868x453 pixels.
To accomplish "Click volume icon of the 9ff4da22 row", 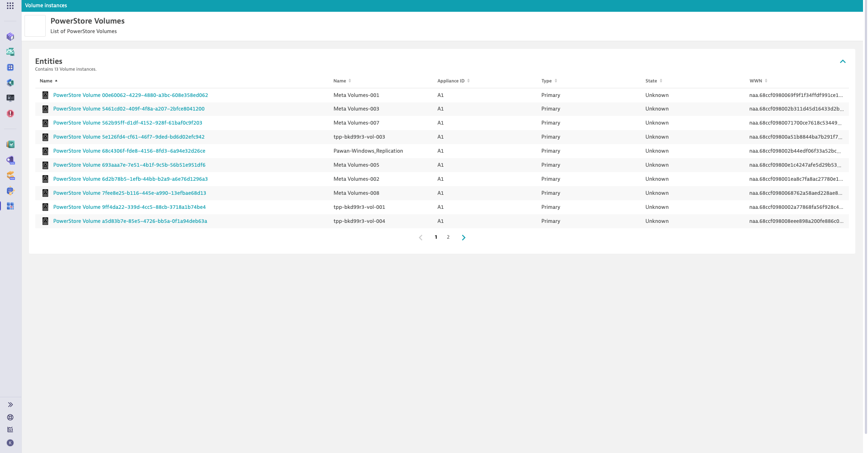I will 45,207.
